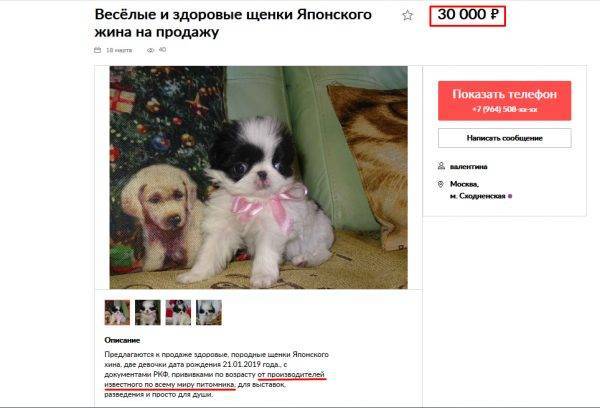Click the м. Сходненская metro link
The height and width of the screenshot is (408, 600).
[478, 196]
